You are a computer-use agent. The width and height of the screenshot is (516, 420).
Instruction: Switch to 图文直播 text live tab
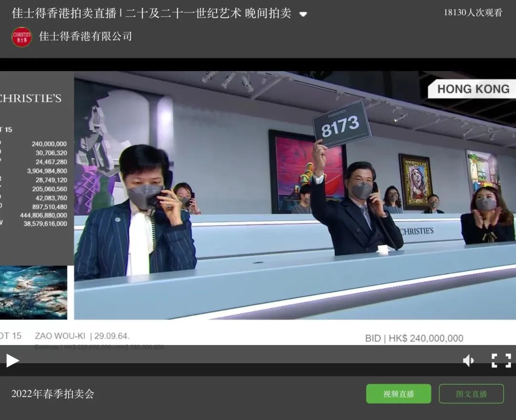coord(471,393)
